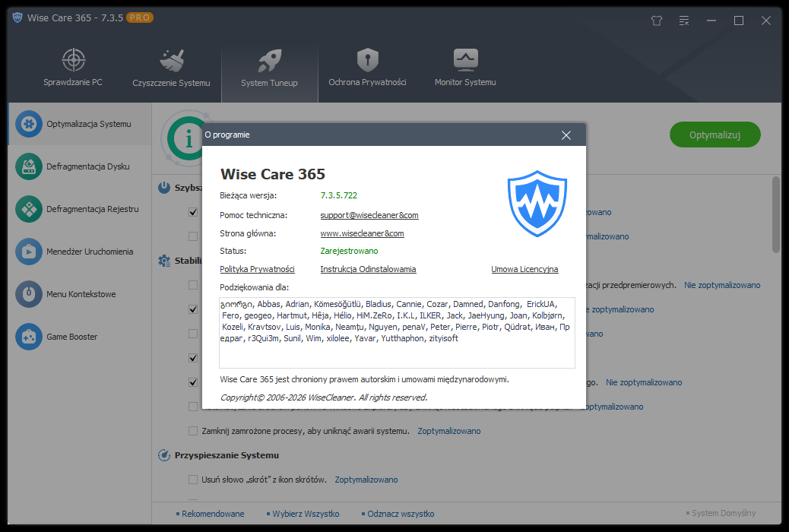Toggle the Usuń słowo „skrót" checkbox

193,480
